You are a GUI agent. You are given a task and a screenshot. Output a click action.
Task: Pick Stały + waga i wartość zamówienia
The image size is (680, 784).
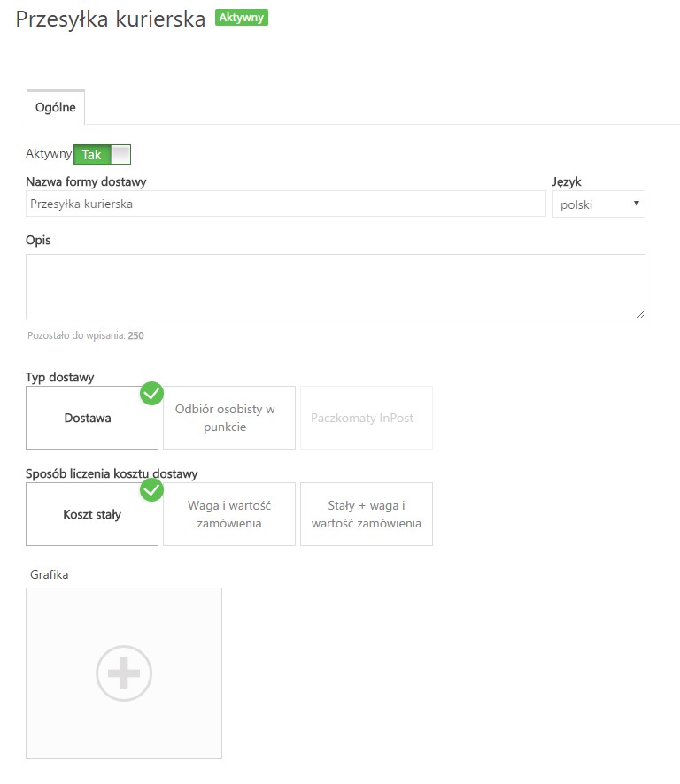click(367, 514)
